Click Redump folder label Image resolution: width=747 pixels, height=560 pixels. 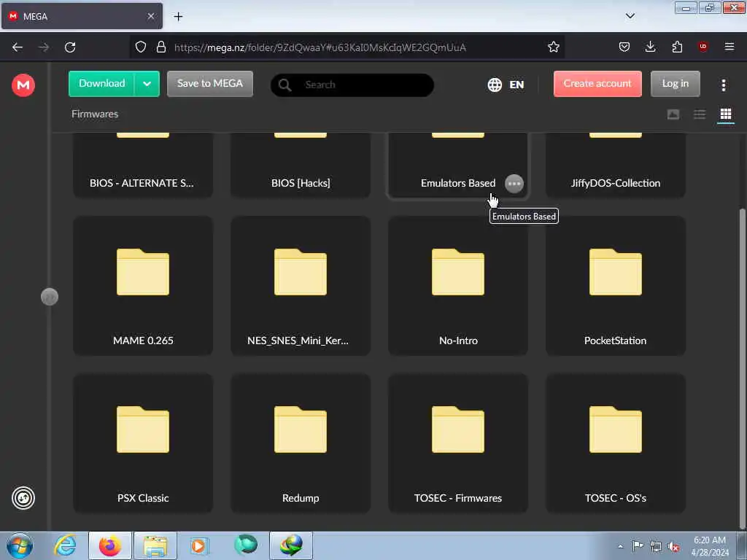[301, 498]
